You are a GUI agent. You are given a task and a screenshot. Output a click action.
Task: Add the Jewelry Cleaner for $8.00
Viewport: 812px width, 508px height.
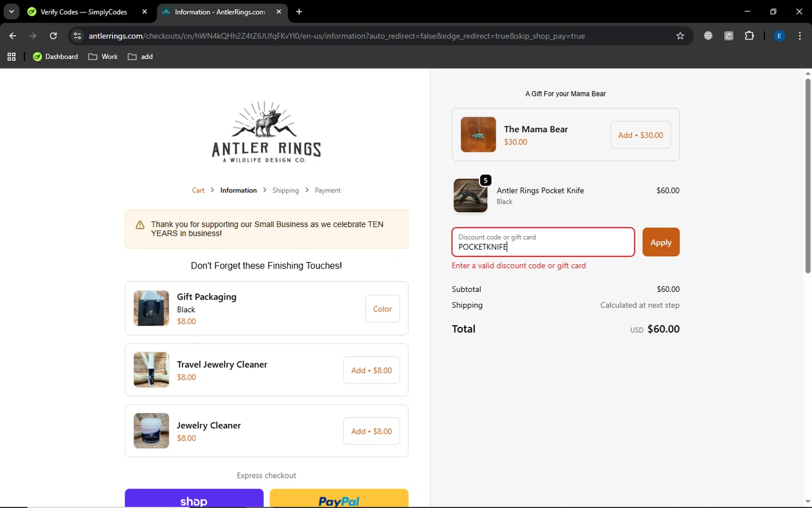click(371, 431)
